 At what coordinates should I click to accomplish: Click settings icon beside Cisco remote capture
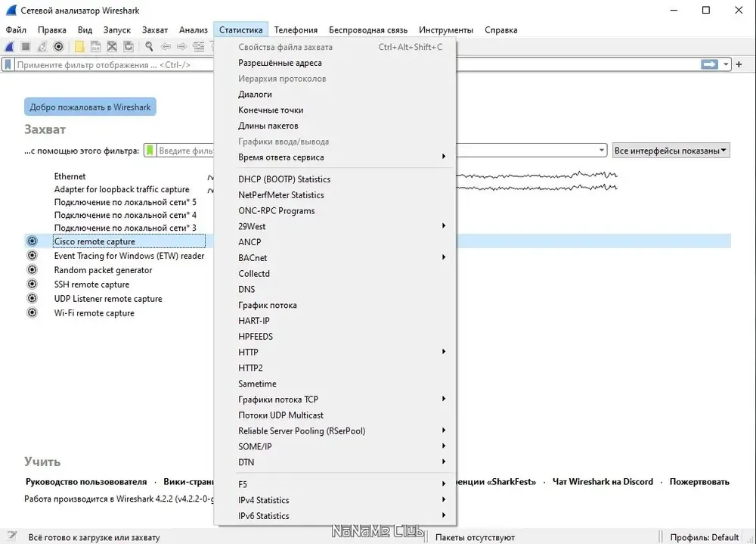[32, 241]
